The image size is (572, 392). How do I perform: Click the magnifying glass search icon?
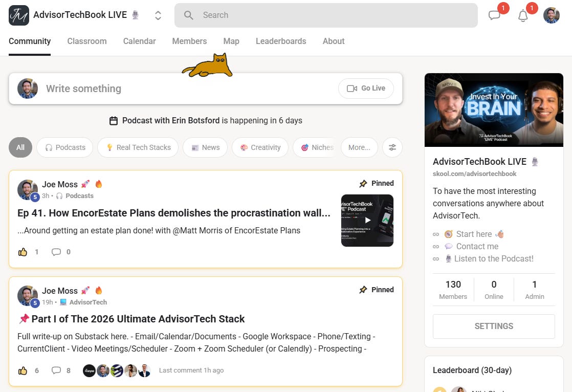(x=189, y=15)
